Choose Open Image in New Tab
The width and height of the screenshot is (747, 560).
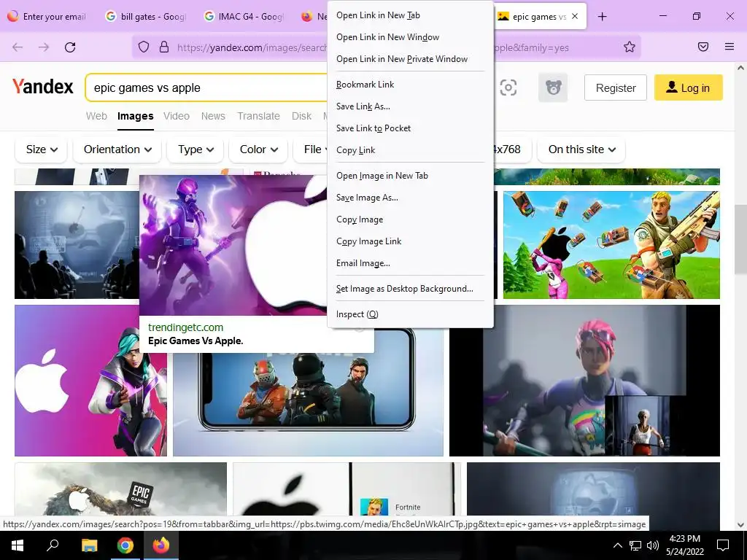point(410,176)
